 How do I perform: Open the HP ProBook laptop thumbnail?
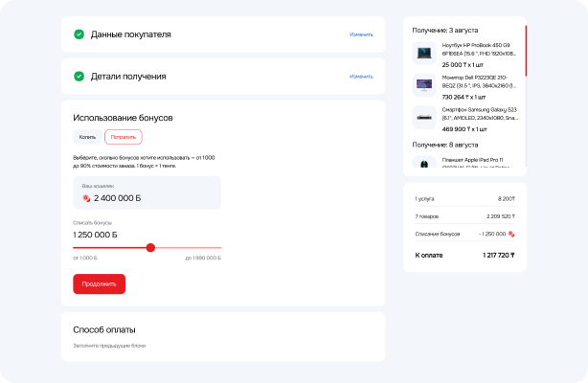pyautogui.click(x=424, y=52)
